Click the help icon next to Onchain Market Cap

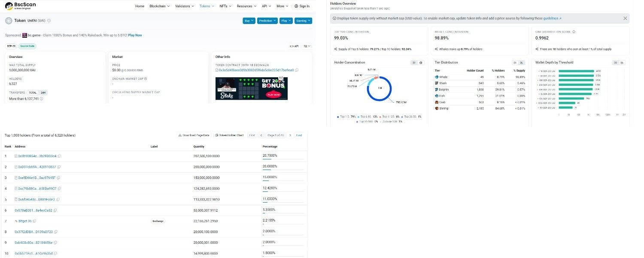pyautogui.click(x=146, y=79)
